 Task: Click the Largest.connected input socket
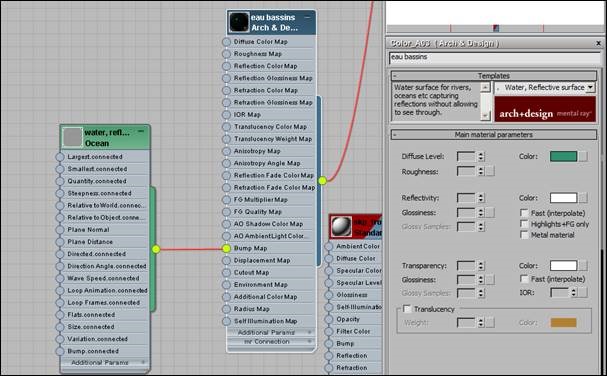60,157
